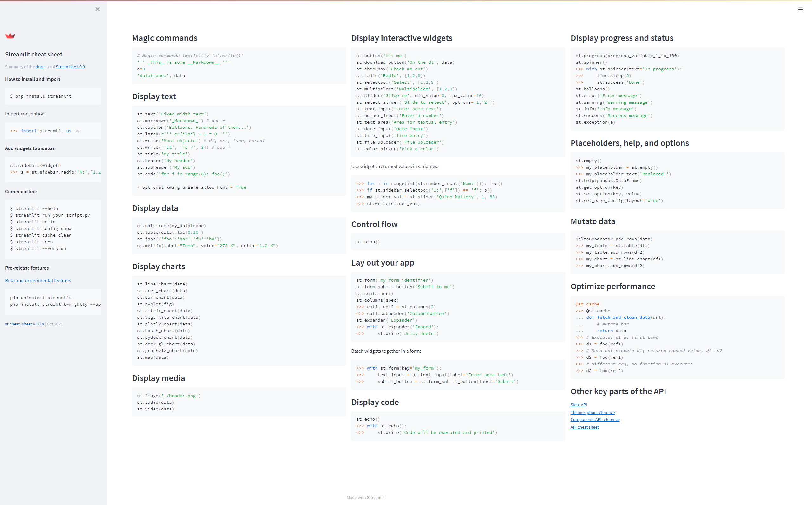This screenshot has height=505, width=812.
Task: Open the State API link
Action: coord(578,405)
